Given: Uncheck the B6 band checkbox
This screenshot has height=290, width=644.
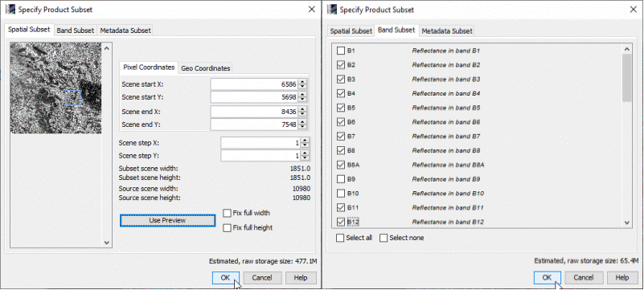Looking at the screenshot, I should click(x=341, y=122).
